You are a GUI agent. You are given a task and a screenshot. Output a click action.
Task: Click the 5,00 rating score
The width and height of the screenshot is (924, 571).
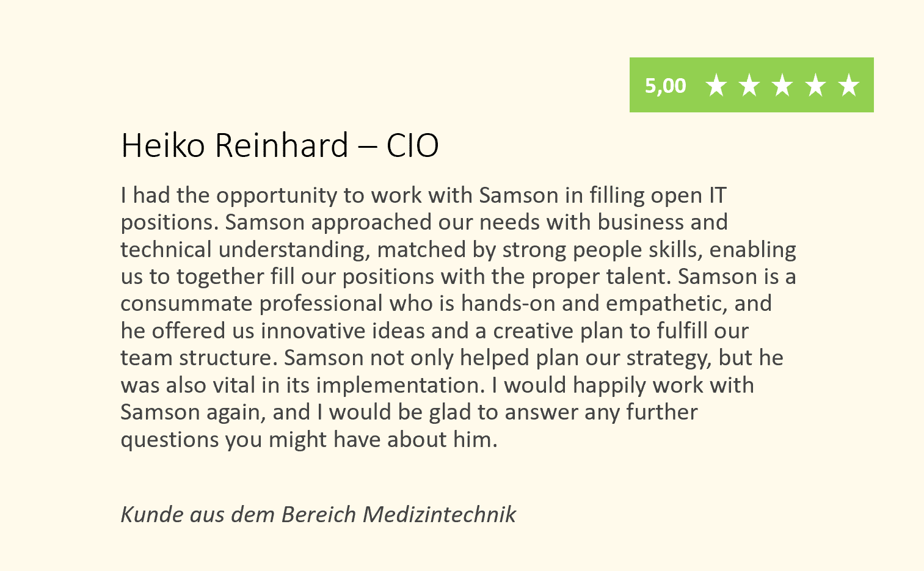(x=666, y=85)
